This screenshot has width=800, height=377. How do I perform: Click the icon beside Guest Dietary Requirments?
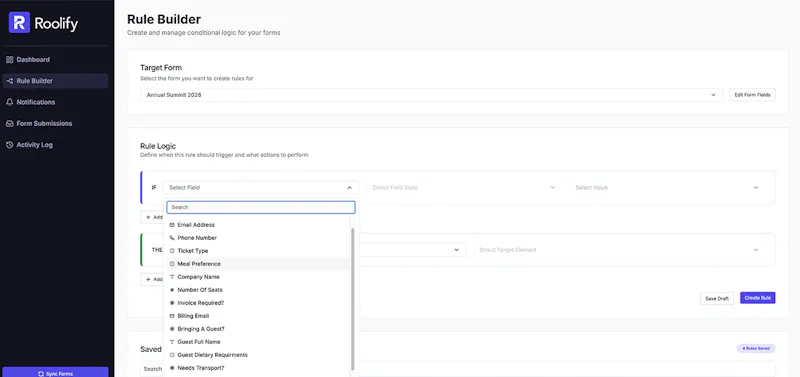(172, 355)
